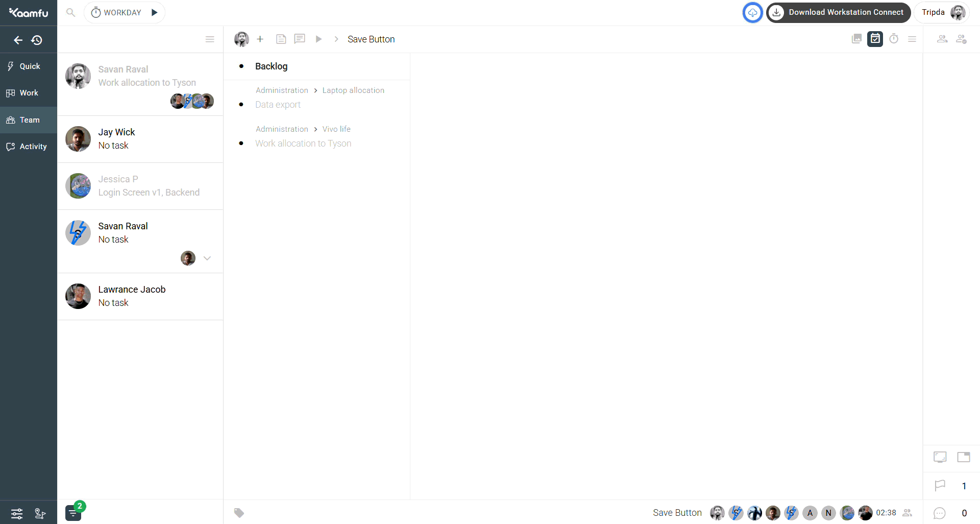The height and width of the screenshot is (524, 980).
Task: Start the WORKDAY timer play button
Action: click(154, 12)
